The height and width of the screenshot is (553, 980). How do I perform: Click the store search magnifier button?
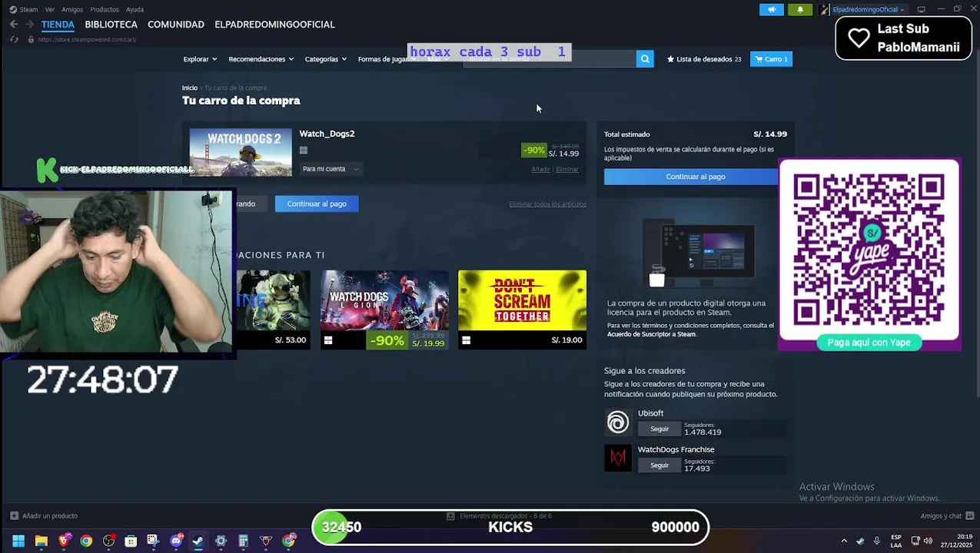645,58
